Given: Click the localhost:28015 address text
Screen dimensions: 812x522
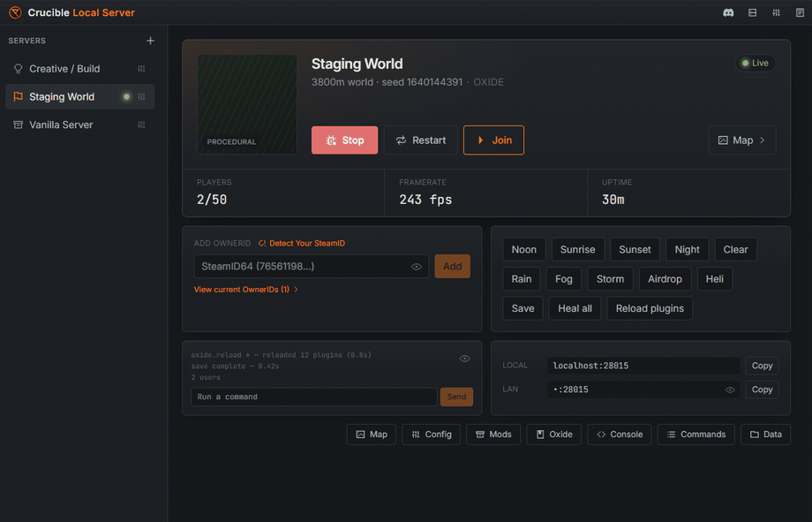Looking at the screenshot, I should click(x=590, y=366).
